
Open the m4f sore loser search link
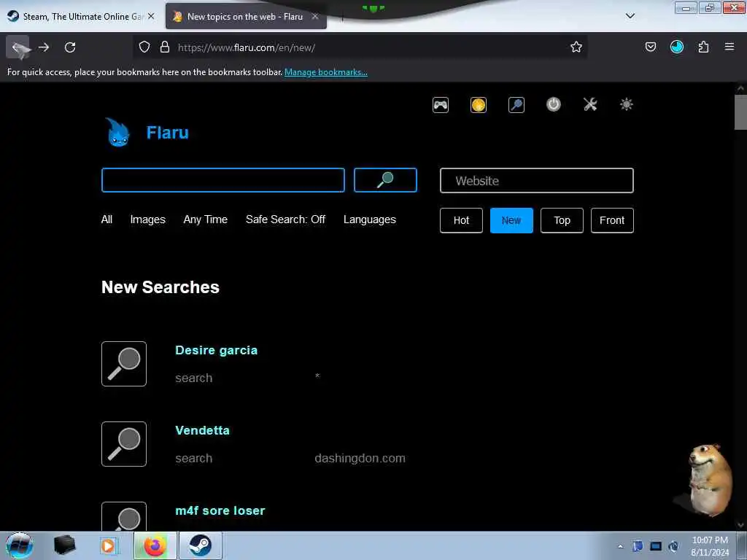(x=220, y=510)
